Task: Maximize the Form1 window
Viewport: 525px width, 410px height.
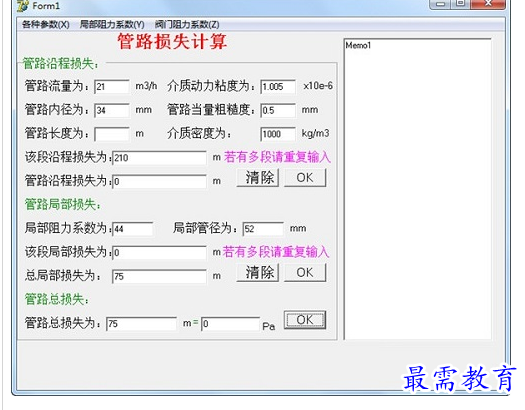Action: [x=461, y=4]
